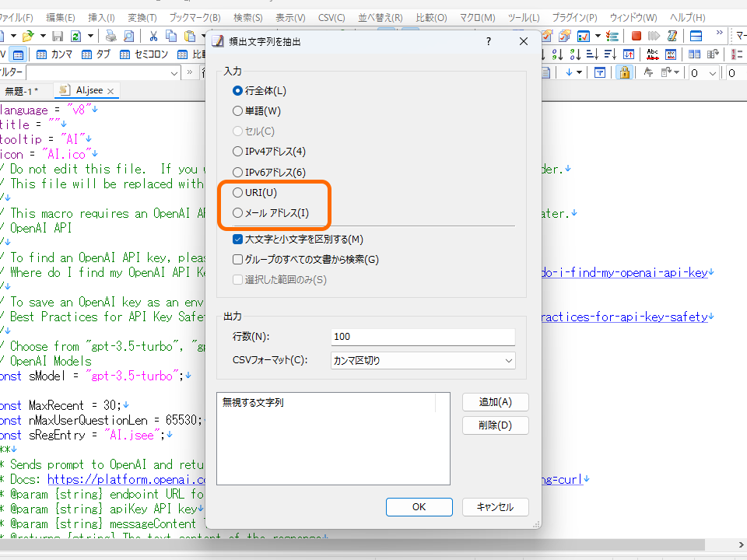Click the window split icon
747x560 pixels.
(696, 36)
